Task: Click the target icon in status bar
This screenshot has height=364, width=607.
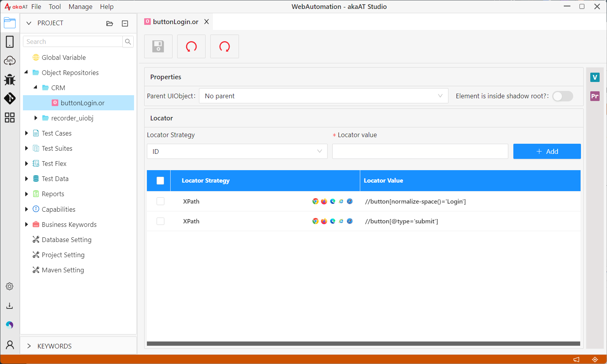Action: pyautogui.click(x=595, y=359)
